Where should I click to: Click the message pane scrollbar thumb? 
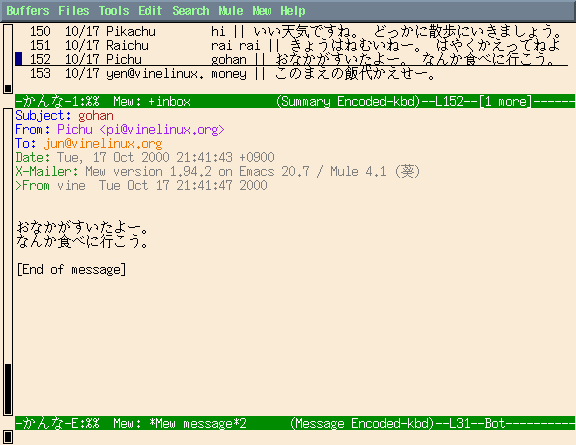tap(8, 389)
